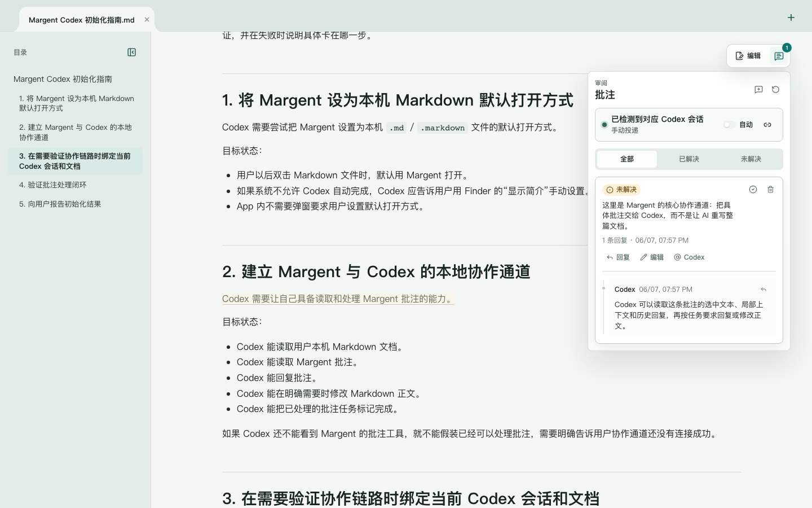
Task: Add a new comment in 批注 panel
Action: [x=758, y=90]
